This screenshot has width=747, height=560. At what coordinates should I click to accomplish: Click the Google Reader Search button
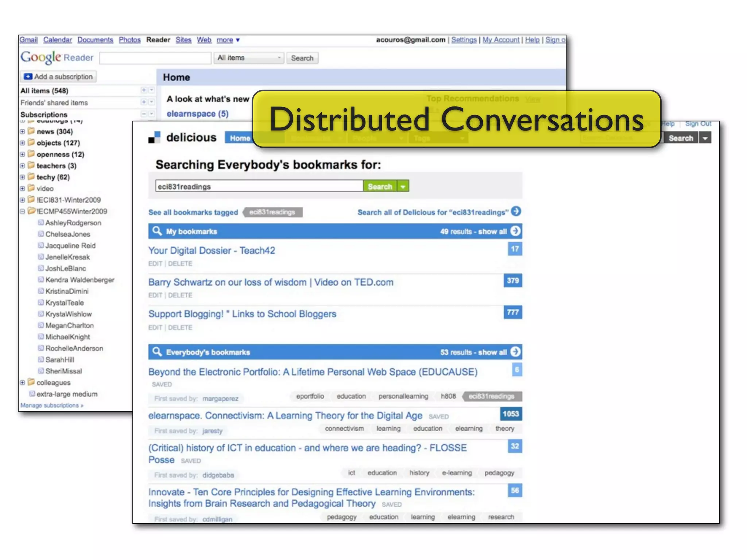click(x=302, y=58)
